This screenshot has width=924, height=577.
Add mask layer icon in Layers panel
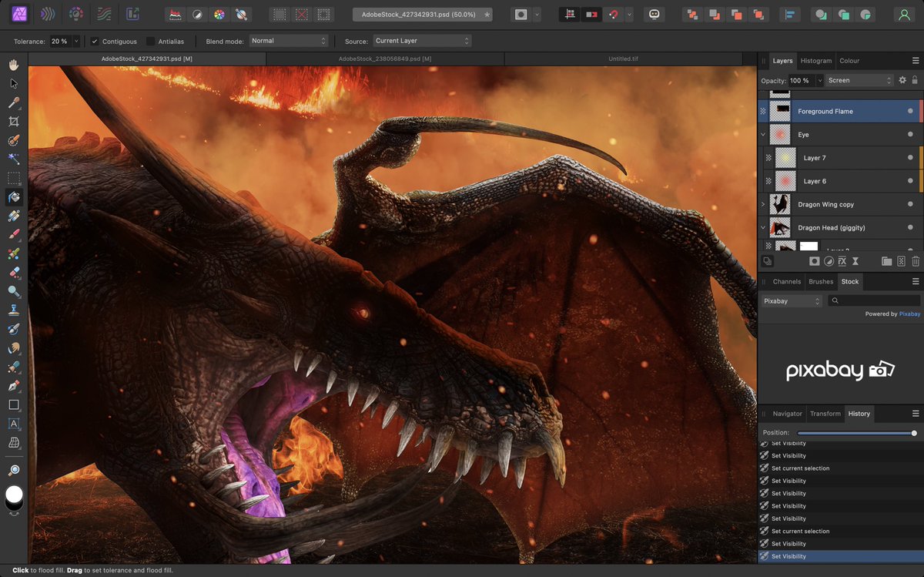tap(814, 261)
